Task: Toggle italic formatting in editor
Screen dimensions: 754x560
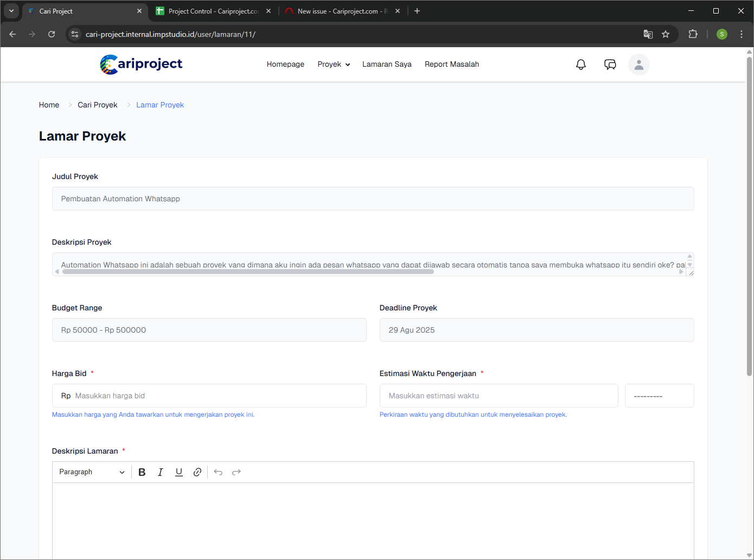Action: (161, 472)
